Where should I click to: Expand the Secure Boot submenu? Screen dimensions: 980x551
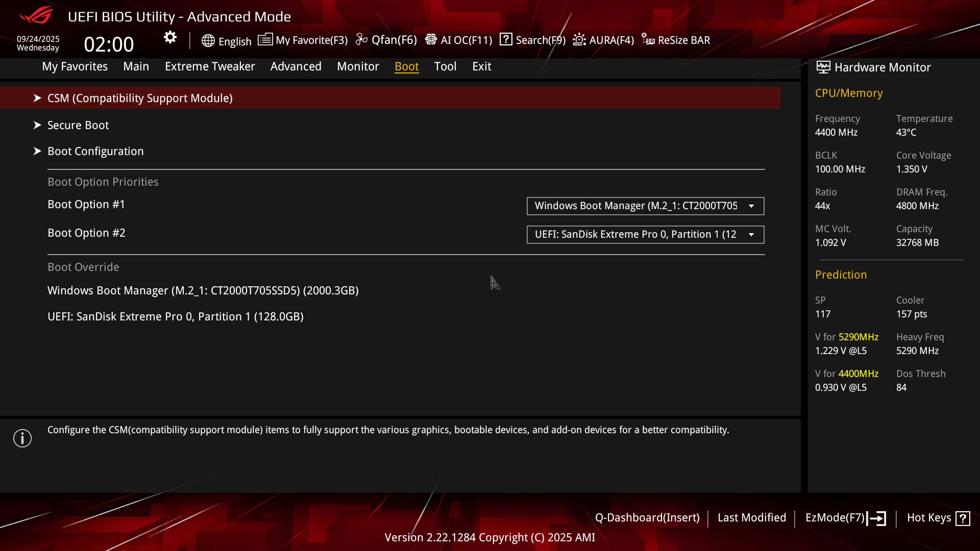click(x=78, y=125)
